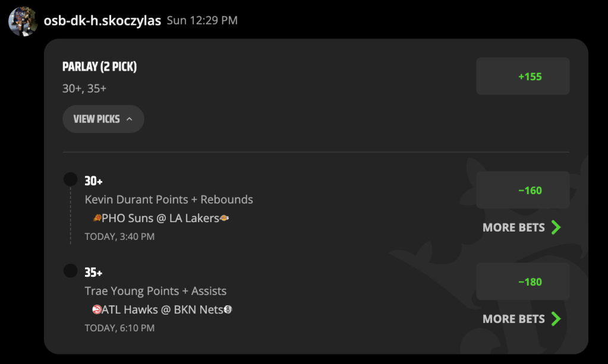Open More Bets for Hawks at Nets
Image resolution: width=608 pixels, height=364 pixels.
click(x=522, y=319)
